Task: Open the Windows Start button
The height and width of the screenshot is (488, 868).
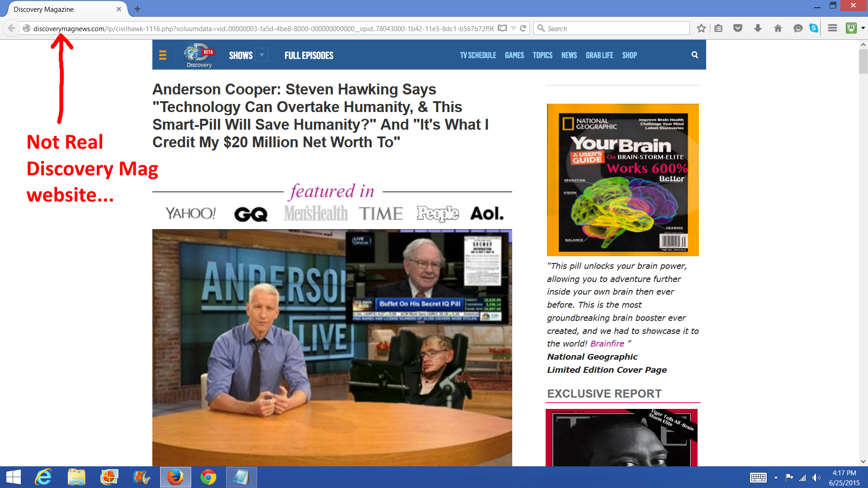Action: pyautogui.click(x=14, y=477)
